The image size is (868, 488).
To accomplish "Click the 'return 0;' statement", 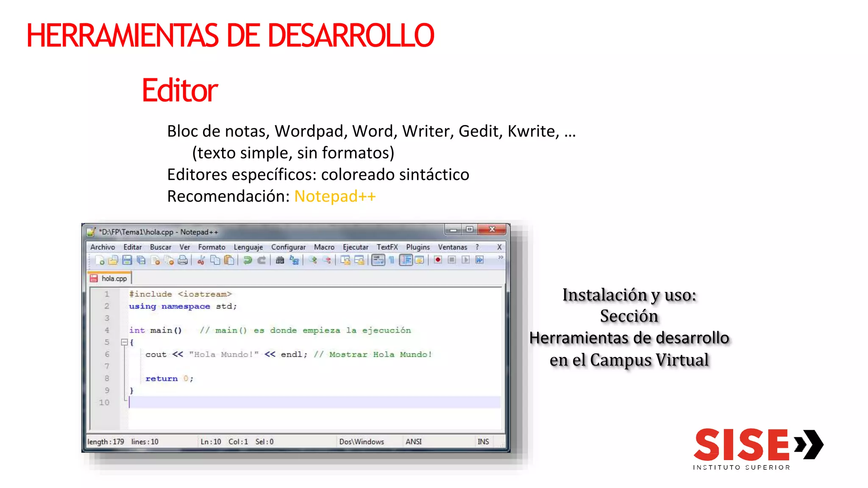I will click(170, 379).
